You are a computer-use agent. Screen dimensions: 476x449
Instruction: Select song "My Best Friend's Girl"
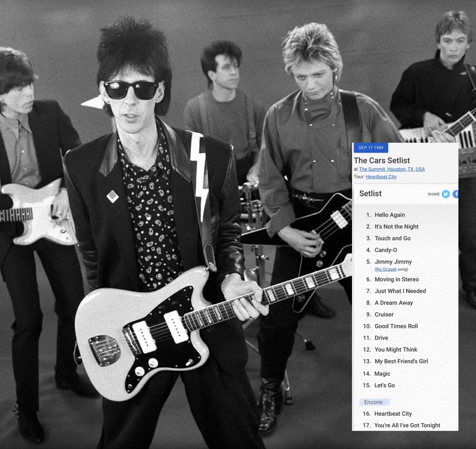coord(401,361)
